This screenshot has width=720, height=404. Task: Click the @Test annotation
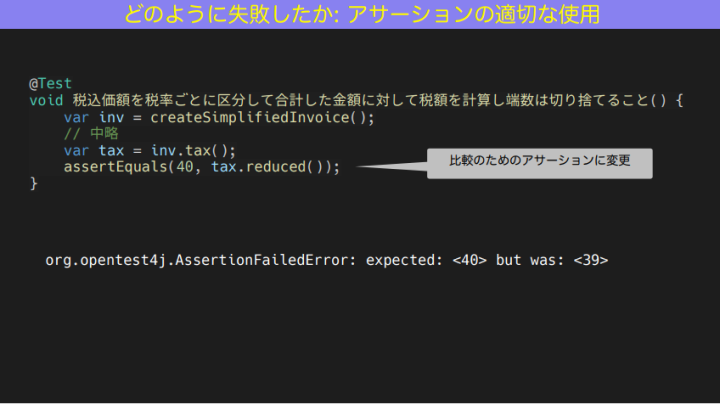pyautogui.click(x=51, y=83)
